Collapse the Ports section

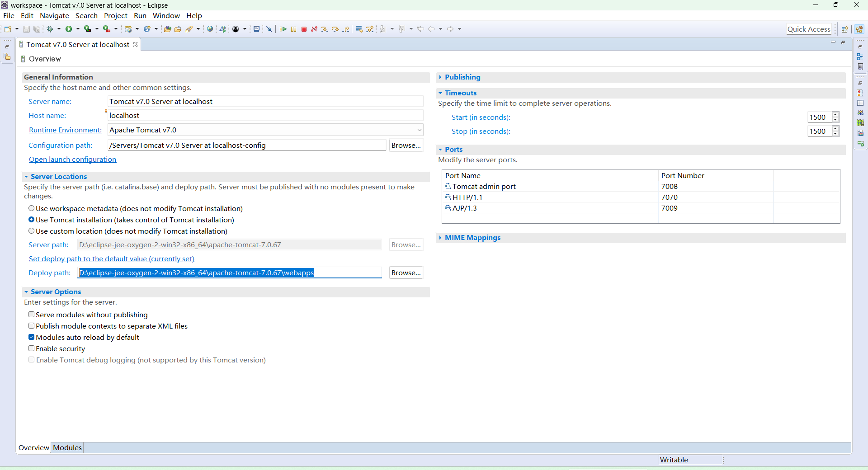coord(440,150)
